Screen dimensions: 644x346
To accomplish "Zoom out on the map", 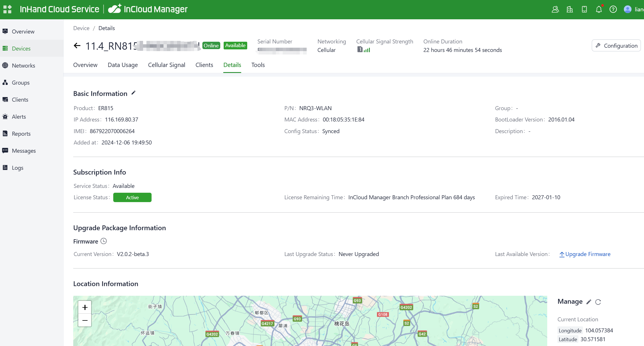I will 85,320.
